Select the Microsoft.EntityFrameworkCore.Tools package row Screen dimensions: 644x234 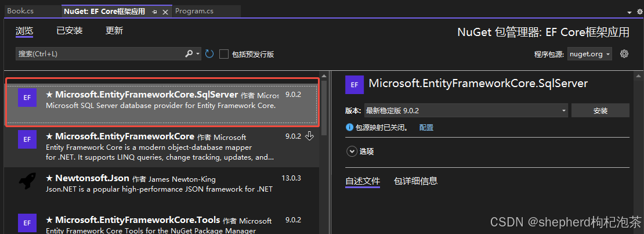(162, 222)
